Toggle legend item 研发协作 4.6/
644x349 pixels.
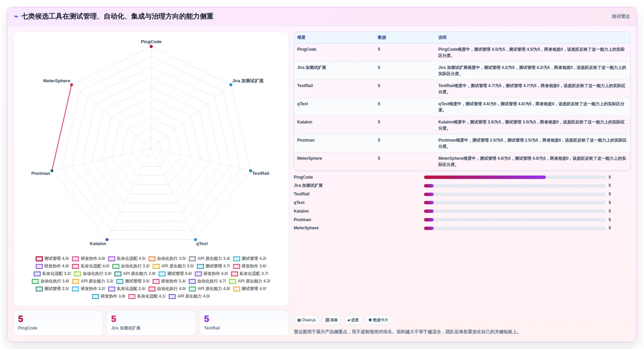89,259
